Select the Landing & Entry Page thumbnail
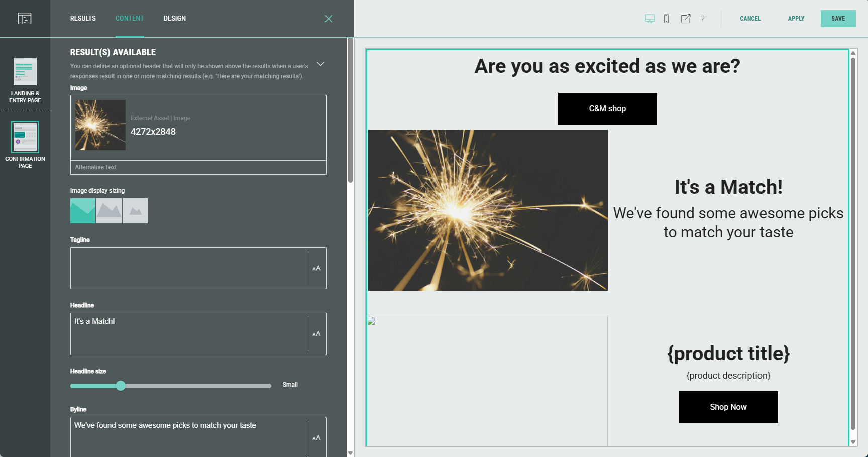868x457 pixels. click(x=25, y=80)
